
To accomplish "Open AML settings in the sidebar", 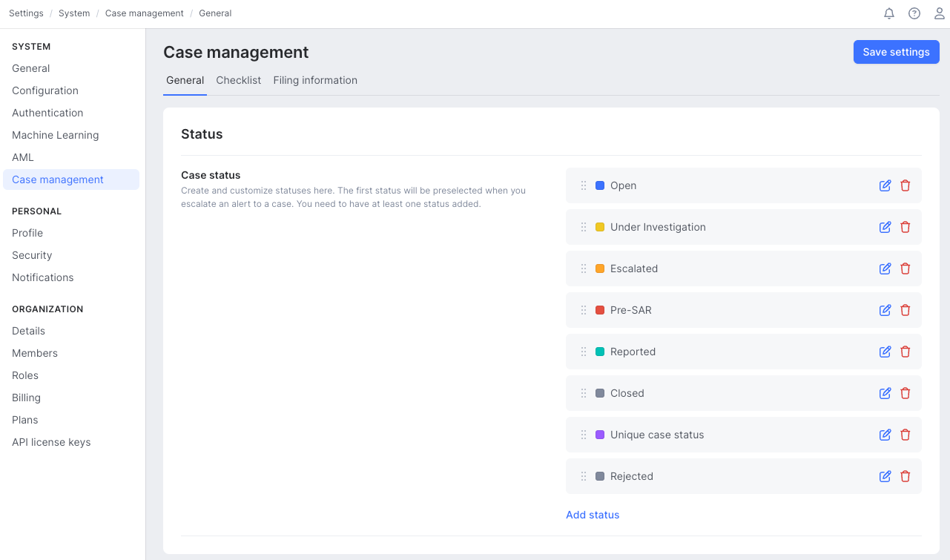I will pos(23,157).
